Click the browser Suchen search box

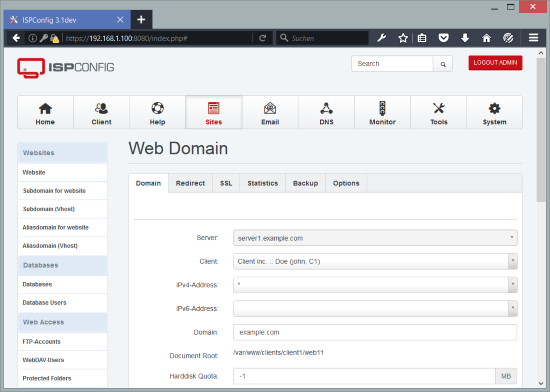pyautogui.click(x=322, y=38)
